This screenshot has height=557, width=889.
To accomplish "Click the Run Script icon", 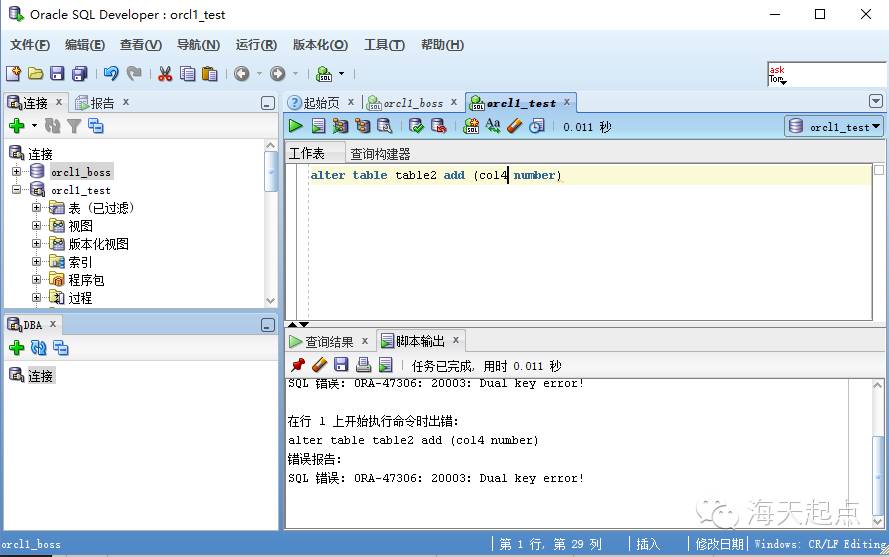I will pos(319,126).
